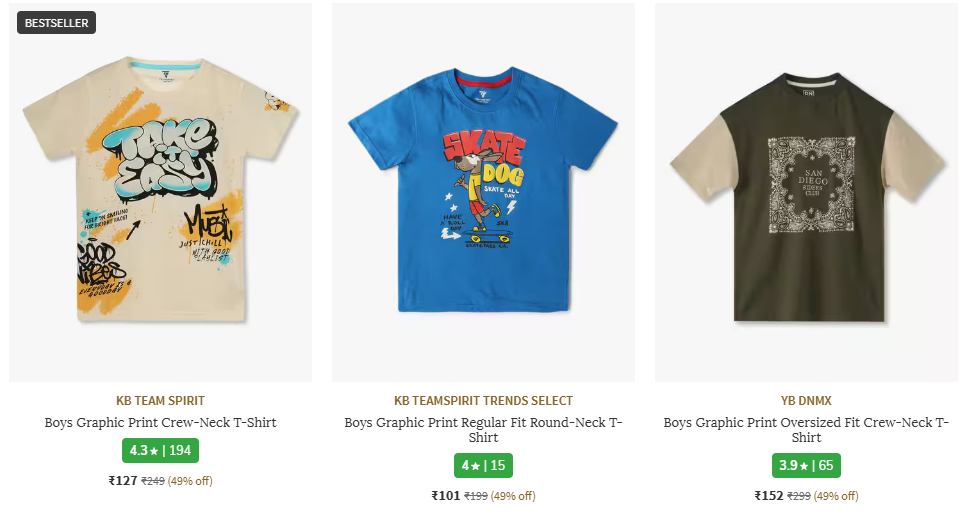Open Boys Graphic Print Crew-Neck T-Shirt title
Image resolution: width=963 pixels, height=515 pixels.
(160, 422)
